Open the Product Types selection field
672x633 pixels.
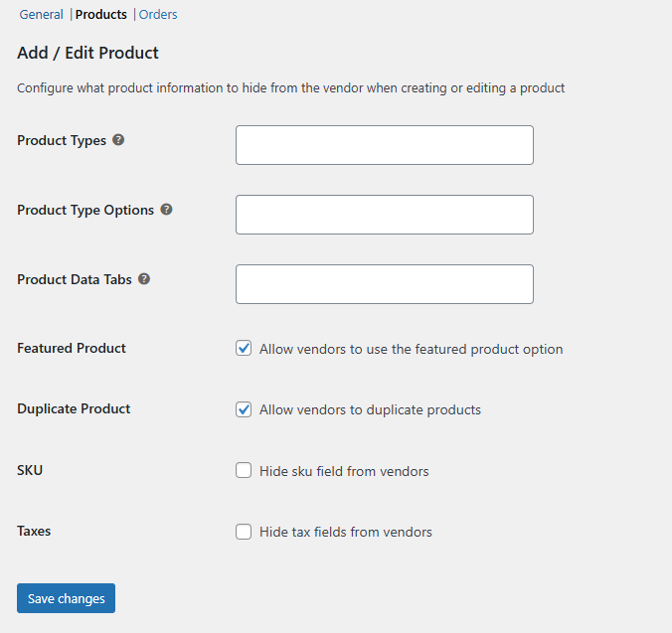click(385, 145)
